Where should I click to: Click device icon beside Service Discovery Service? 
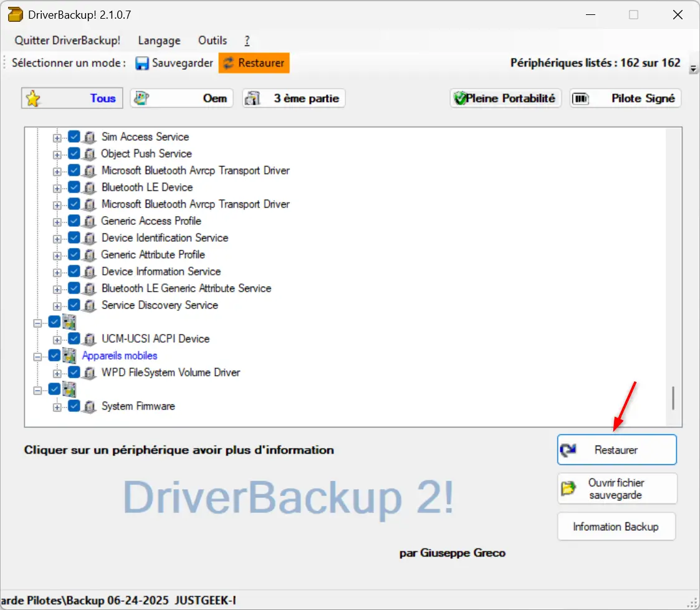(x=90, y=305)
